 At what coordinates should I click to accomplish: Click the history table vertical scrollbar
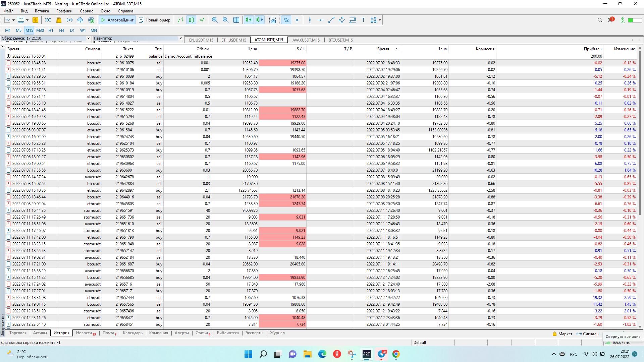[640, 134]
